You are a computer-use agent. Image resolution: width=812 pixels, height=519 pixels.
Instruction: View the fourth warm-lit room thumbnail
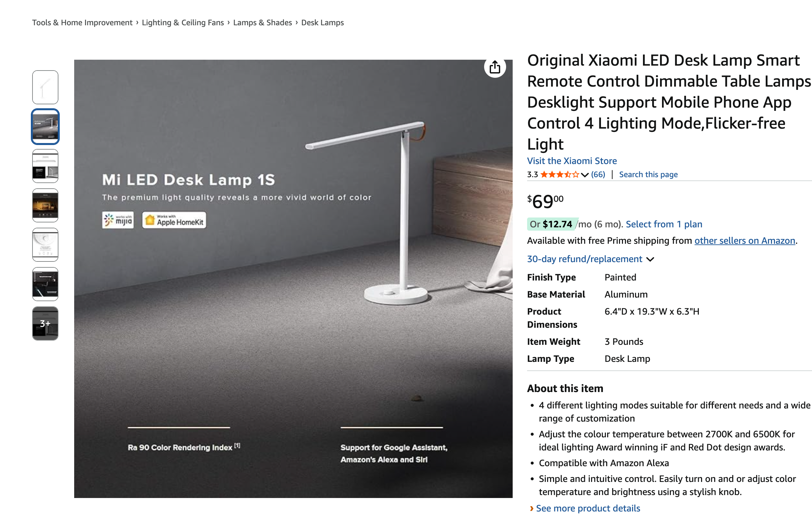pyautogui.click(x=45, y=205)
